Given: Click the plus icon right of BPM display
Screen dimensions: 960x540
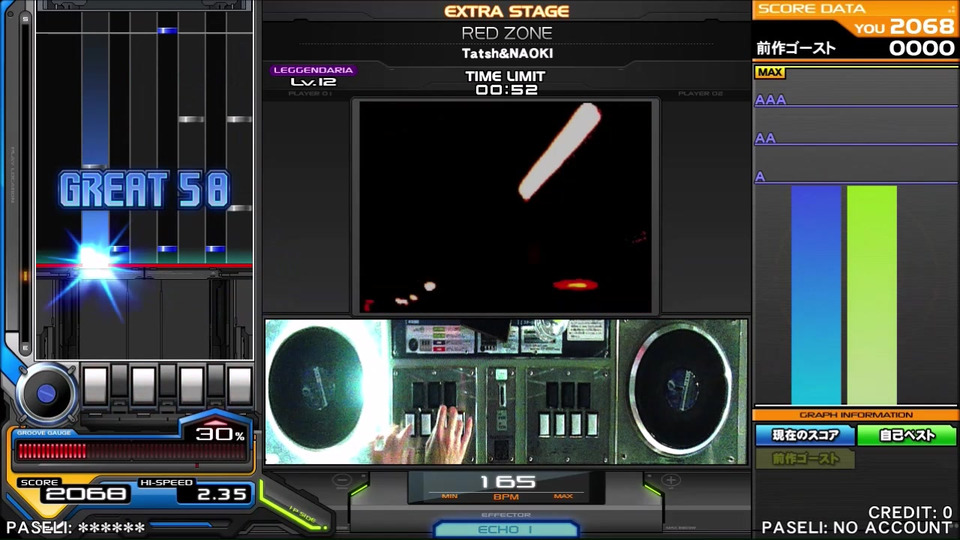Looking at the screenshot, I should click(x=671, y=481).
